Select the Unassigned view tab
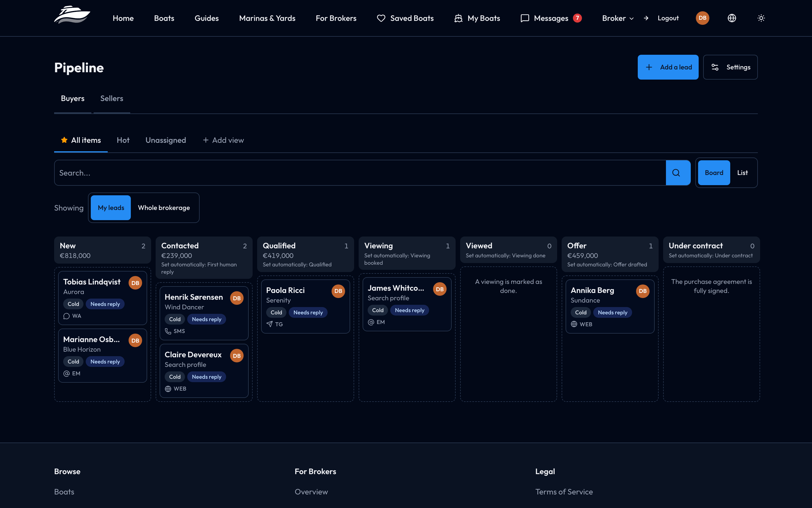Image resolution: width=812 pixels, height=508 pixels. (x=166, y=140)
